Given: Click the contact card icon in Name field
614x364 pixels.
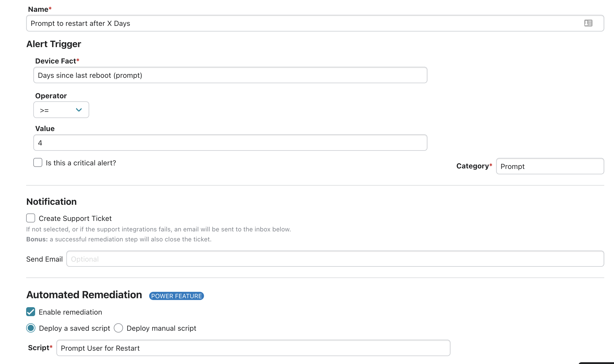Looking at the screenshot, I should click(588, 23).
